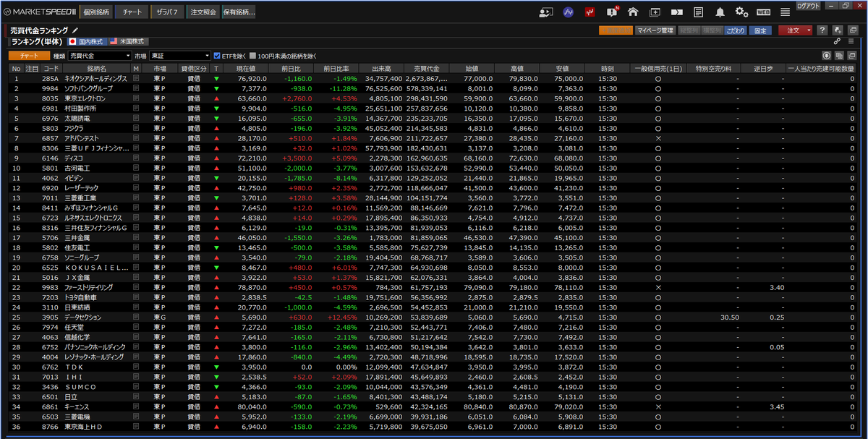Open the 保有銘柄 menu
Image resolution: width=868 pixels, height=439 pixels.
coord(239,12)
